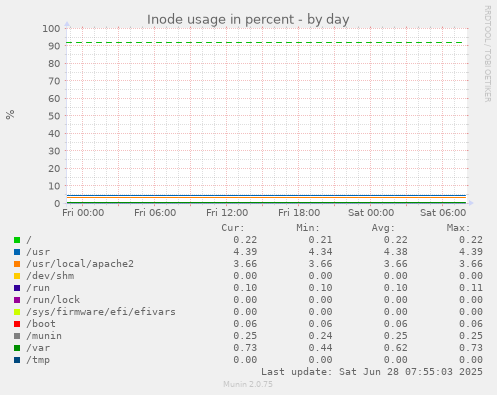
Task: Click the 'Avg:' column header
Action: [x=383, y=228]
